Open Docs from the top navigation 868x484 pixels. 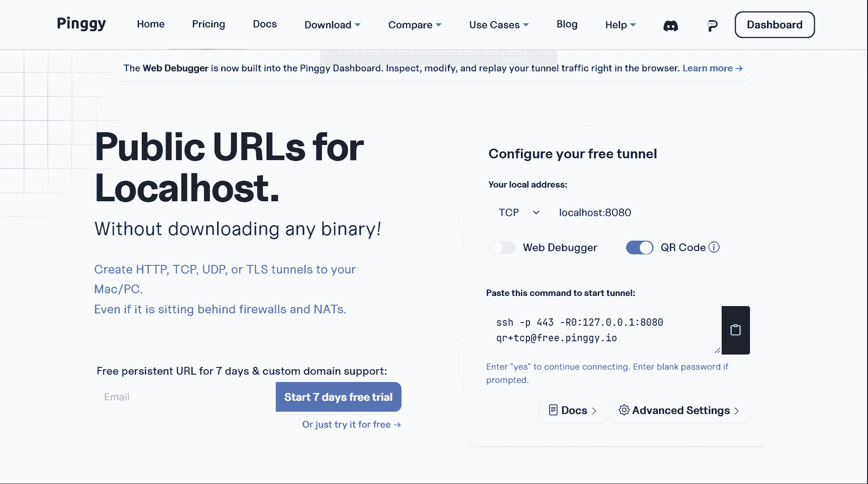coord(265,24)
